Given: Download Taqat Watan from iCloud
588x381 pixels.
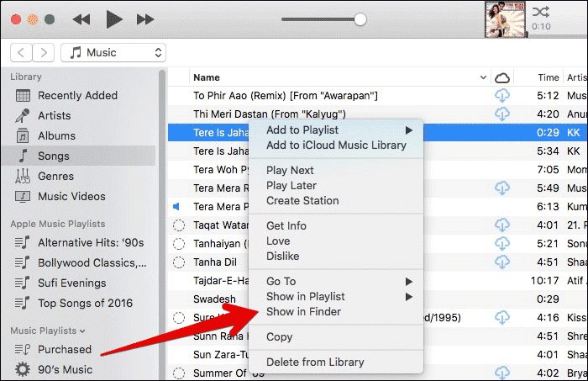Looking at the screenshot, I should pyautogui.click(x=501, y=225).
